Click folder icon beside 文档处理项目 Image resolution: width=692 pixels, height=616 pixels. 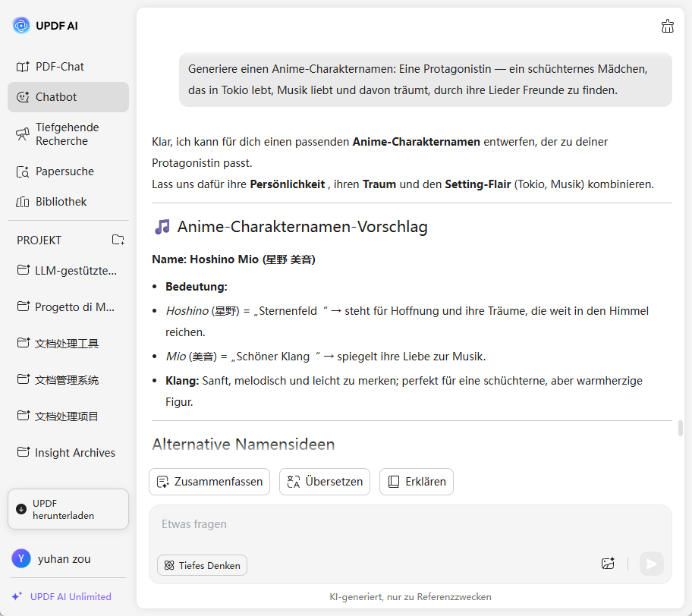point(24,415)
